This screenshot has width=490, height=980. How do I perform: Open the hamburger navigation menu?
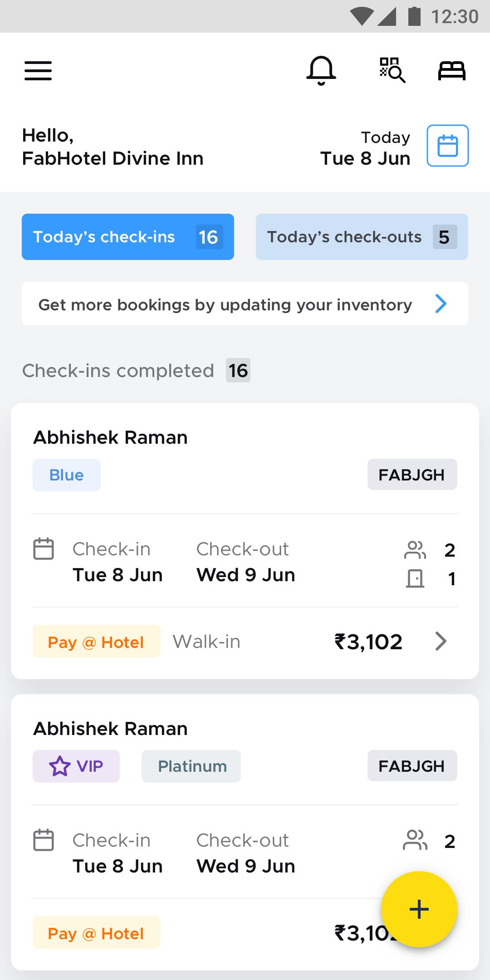pyautogui.click(x=38, y=71)
